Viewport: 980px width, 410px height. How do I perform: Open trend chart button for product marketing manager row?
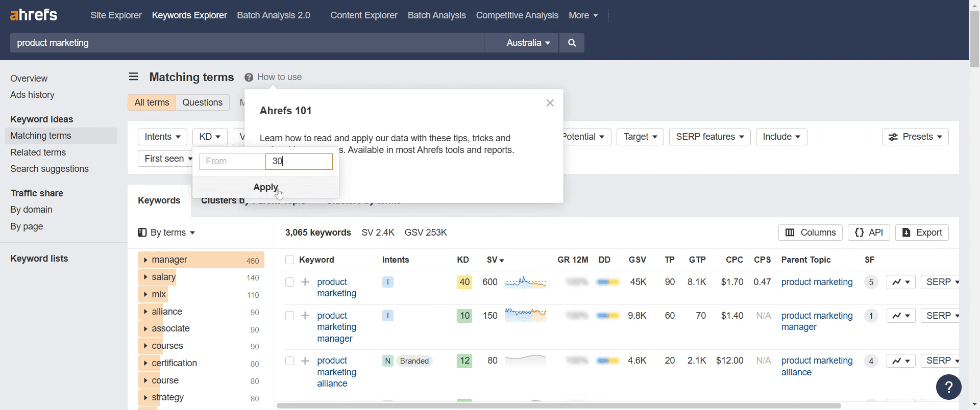pos(901,316)
